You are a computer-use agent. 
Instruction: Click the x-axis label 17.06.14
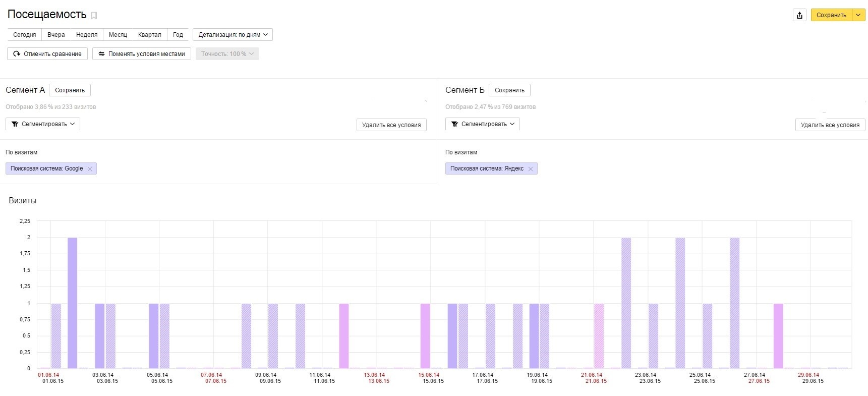click(483, 375)
